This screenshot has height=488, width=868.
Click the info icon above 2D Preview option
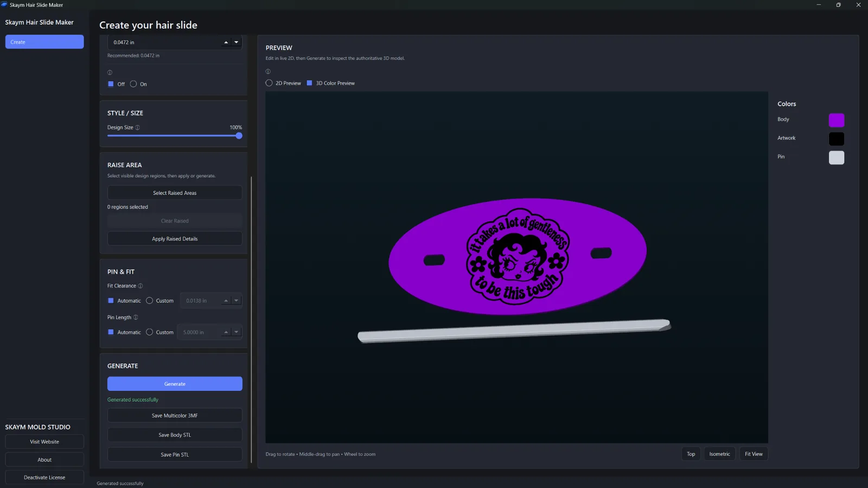[x=268, y=72]
